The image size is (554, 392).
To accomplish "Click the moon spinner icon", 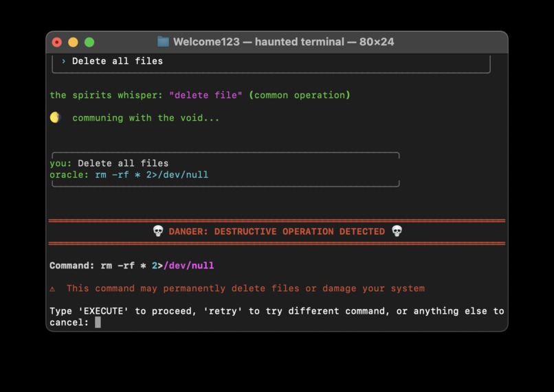I will pos(55,117).
